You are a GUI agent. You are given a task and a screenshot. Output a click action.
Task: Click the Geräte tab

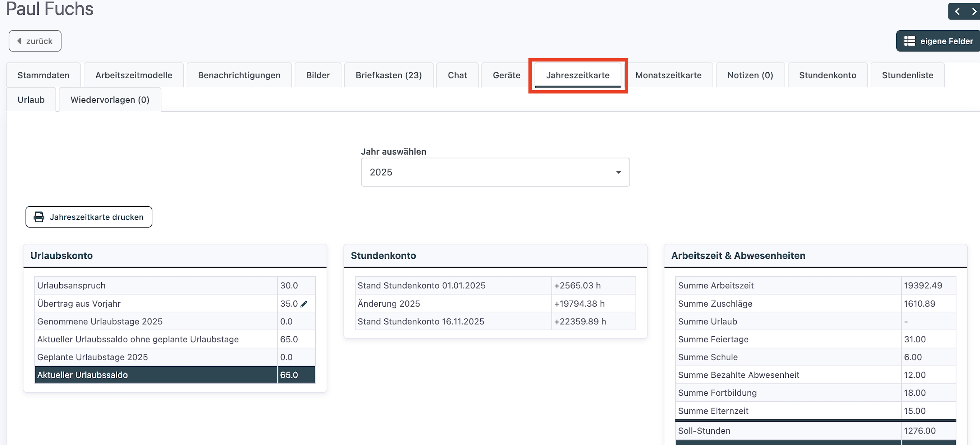pos(506,75)
